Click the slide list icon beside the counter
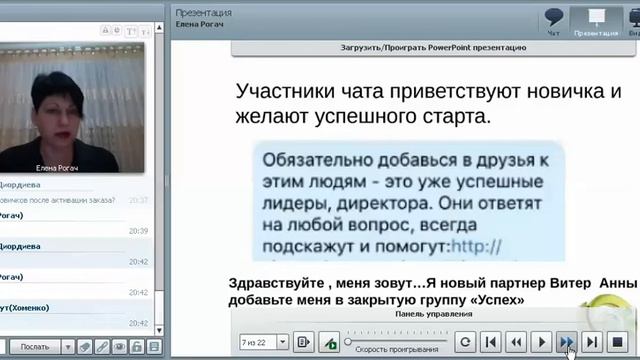 coord(304,342)
